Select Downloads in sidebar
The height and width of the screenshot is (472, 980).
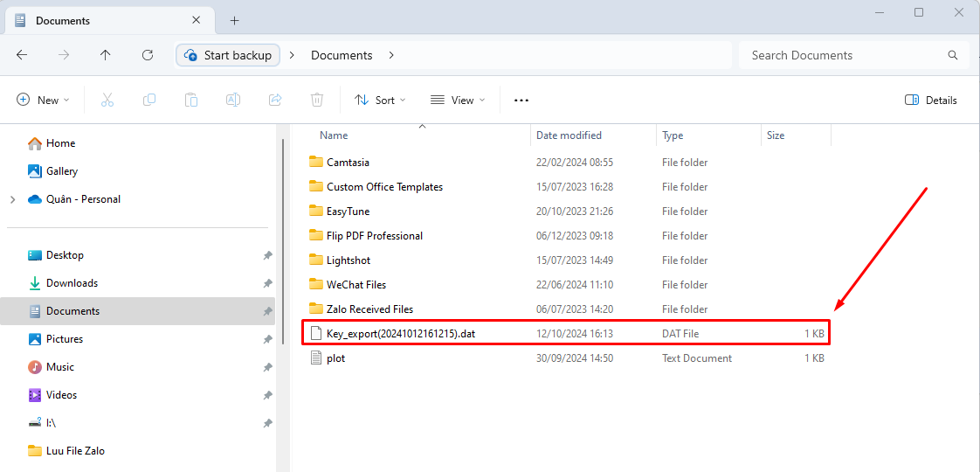72,283
